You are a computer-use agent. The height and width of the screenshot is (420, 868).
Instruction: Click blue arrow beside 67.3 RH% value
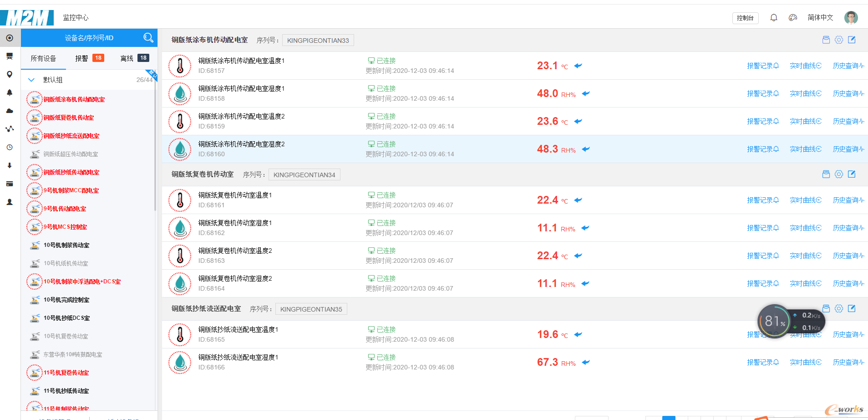[x=586, y=362]
